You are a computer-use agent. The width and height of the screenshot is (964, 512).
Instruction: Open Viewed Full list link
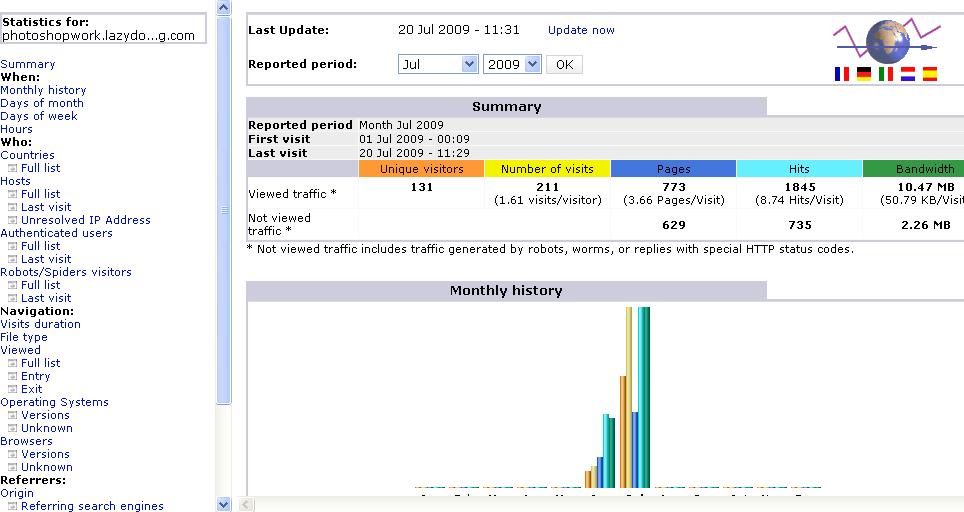pos(41,363)
